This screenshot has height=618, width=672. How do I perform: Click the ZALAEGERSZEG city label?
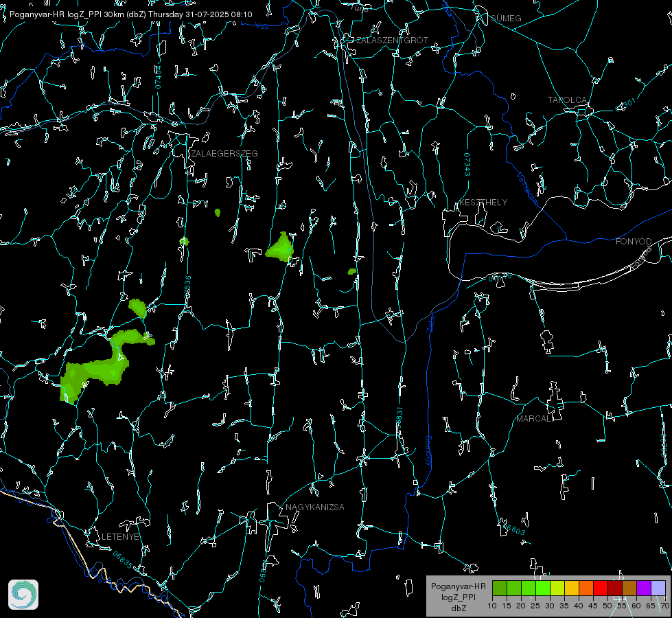pyautogui.click(x=224, y=154)
